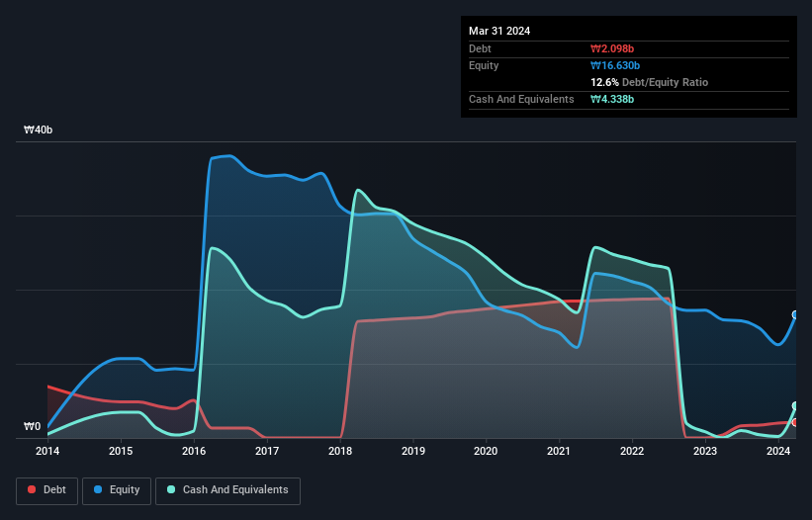The width and height of the screenshot is (812, 520).
Task: Click the 2022 x-axis label
Action: [x=632, y=451]
